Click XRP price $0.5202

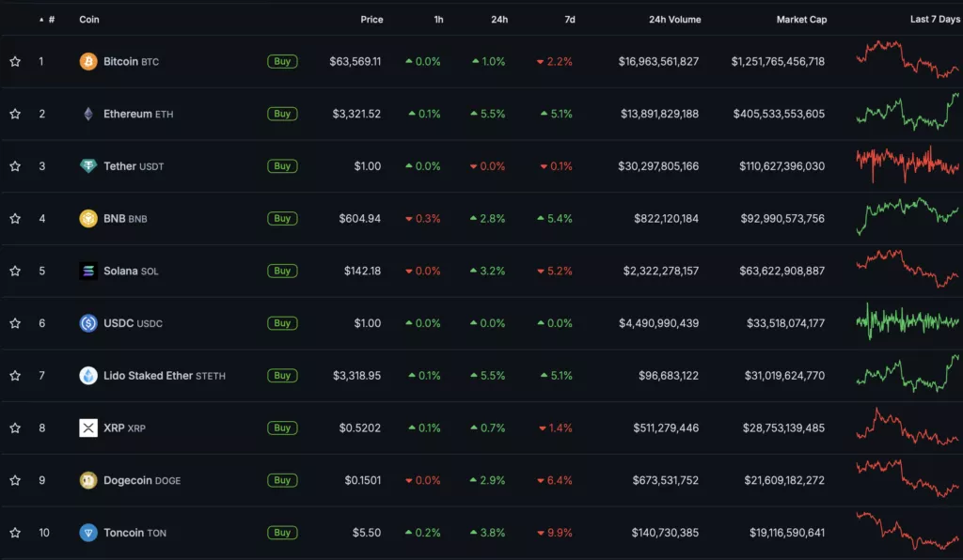click(360, 428)
